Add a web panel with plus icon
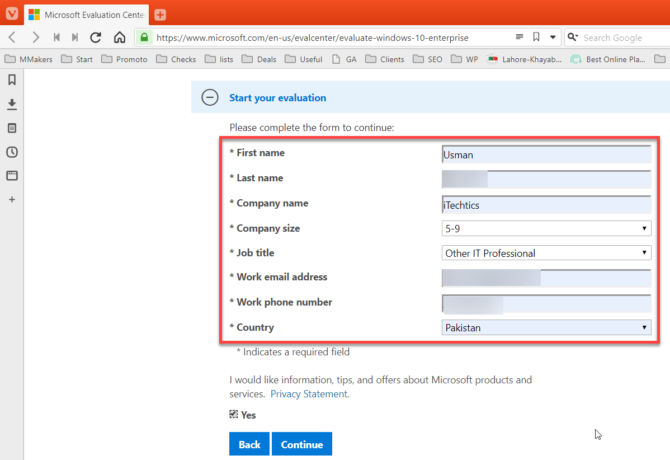The image size is (670, 460). 12,199
